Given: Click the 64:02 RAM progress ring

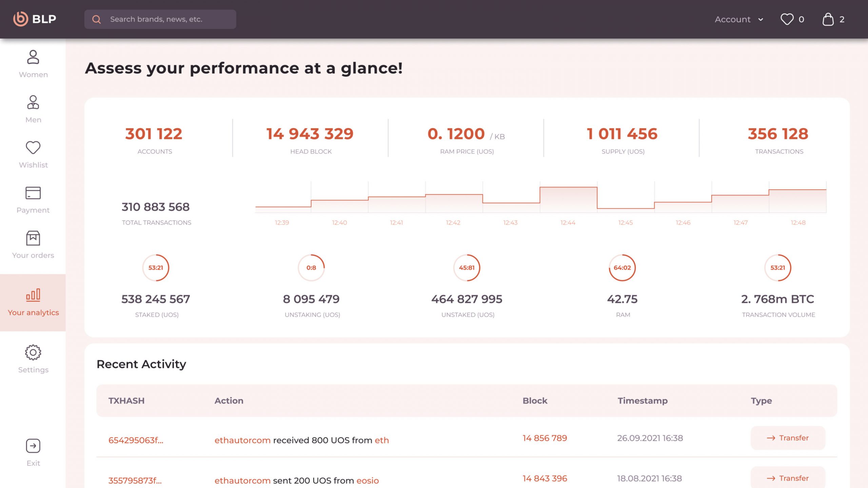Looking at the screenshot, I should pyautogui.click(x=622, y=268).
